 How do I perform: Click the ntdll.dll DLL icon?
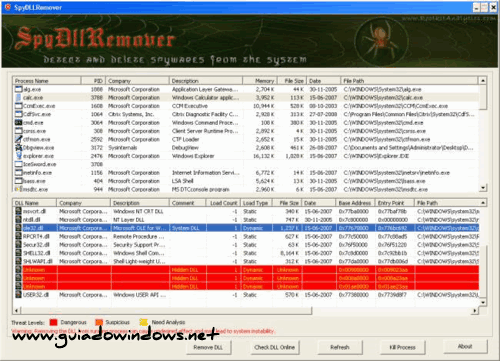click(18, 220)
